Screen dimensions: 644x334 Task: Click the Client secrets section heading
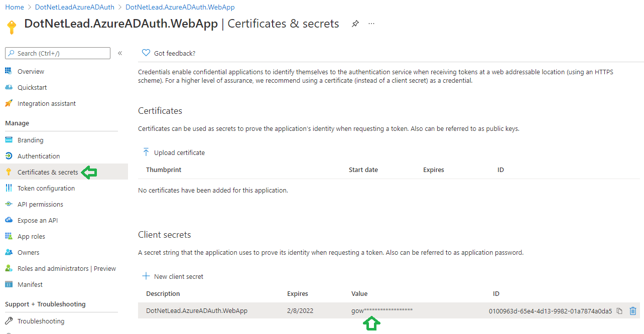point(165,235)
